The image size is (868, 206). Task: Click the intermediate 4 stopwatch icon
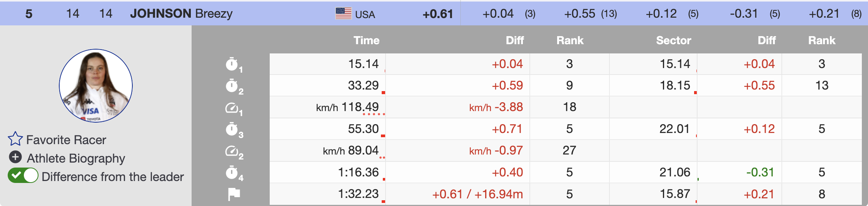pyautogui.click(x=232, y=173)
